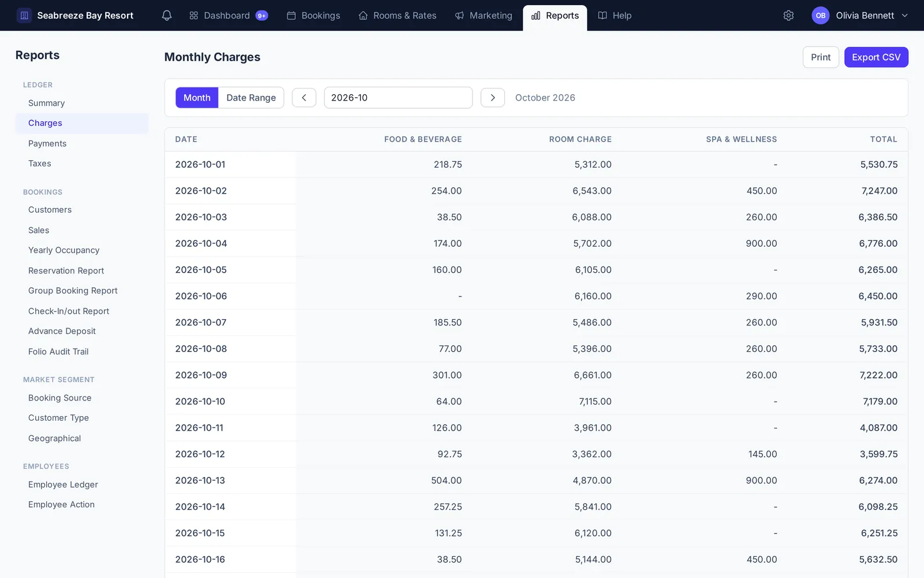
Task: Select the Month view toggle
Action: tap(197, 98)
